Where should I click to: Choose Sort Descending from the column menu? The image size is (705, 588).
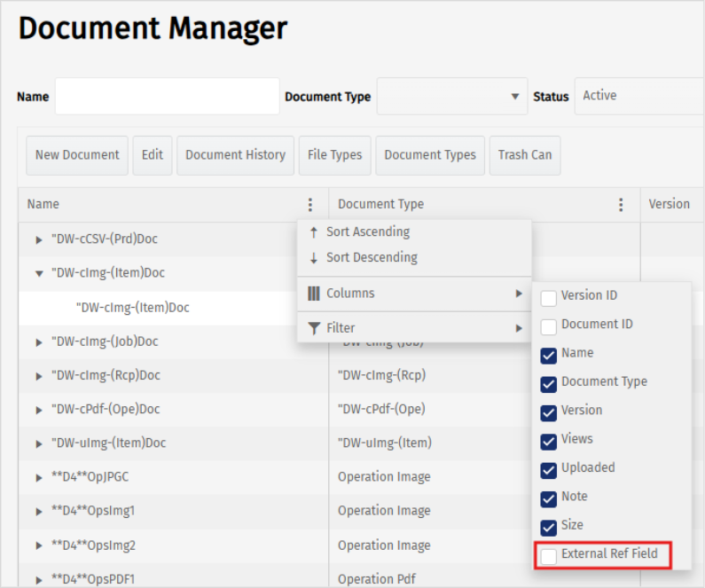coord(414,258)
